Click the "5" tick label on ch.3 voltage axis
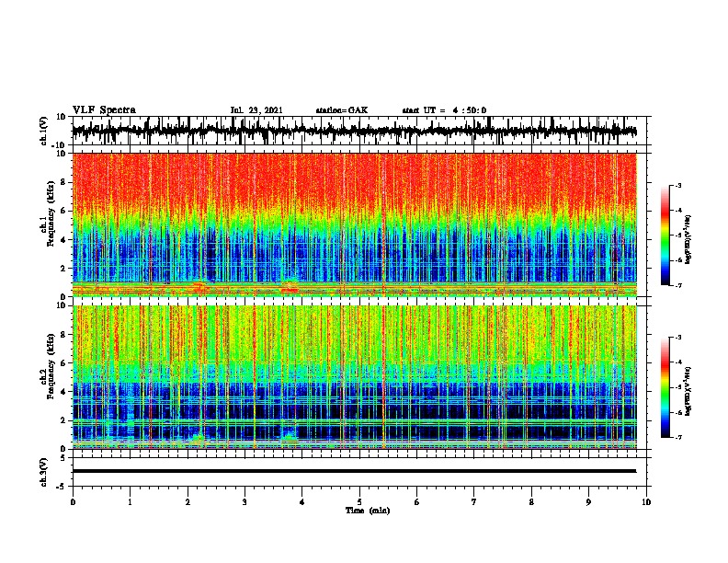728x563 pixels. tap(63, 458)
